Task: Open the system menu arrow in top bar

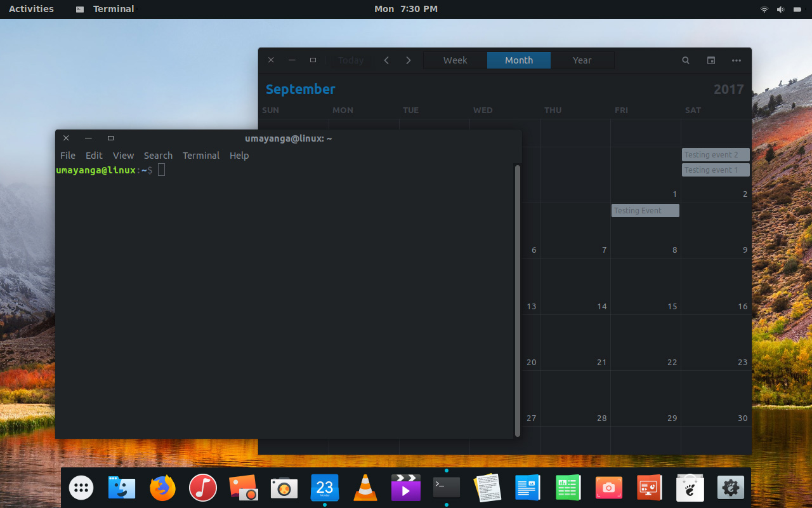Action: pyautogui.click(x=796, y=9)
